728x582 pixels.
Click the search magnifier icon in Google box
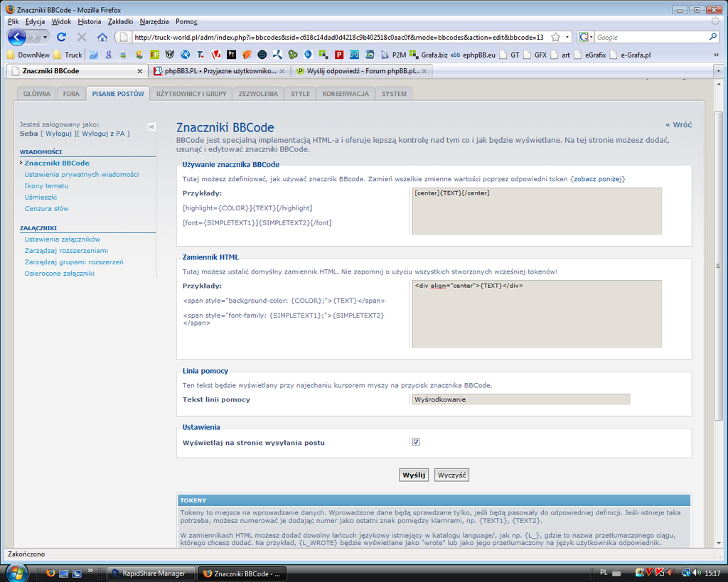[x=713, y=37]
